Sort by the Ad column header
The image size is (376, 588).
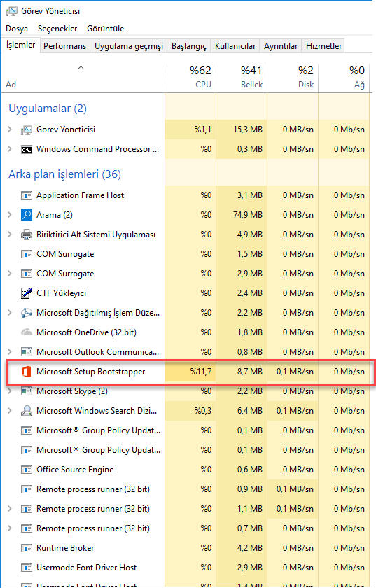coord(83,78)
